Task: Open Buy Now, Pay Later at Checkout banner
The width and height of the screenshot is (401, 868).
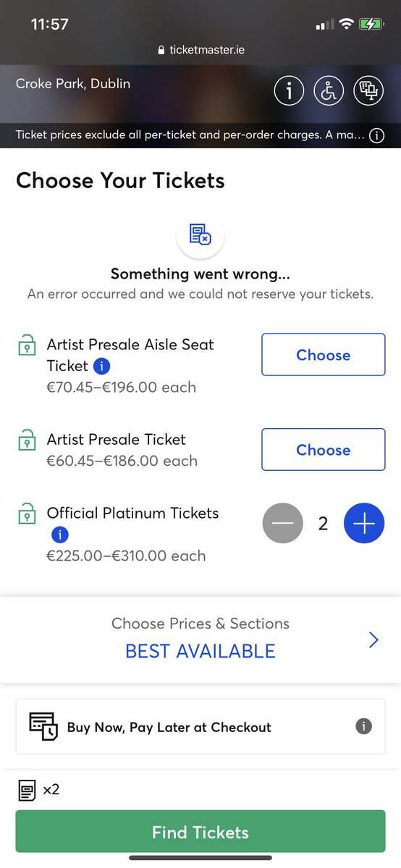Action: click(200, 726)
